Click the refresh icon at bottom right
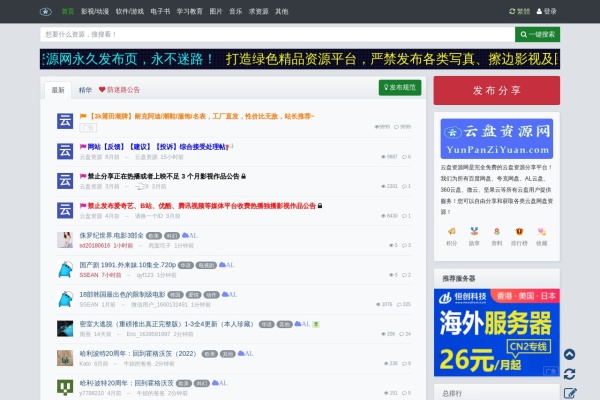Screen dimensions: 600x400 569,374
